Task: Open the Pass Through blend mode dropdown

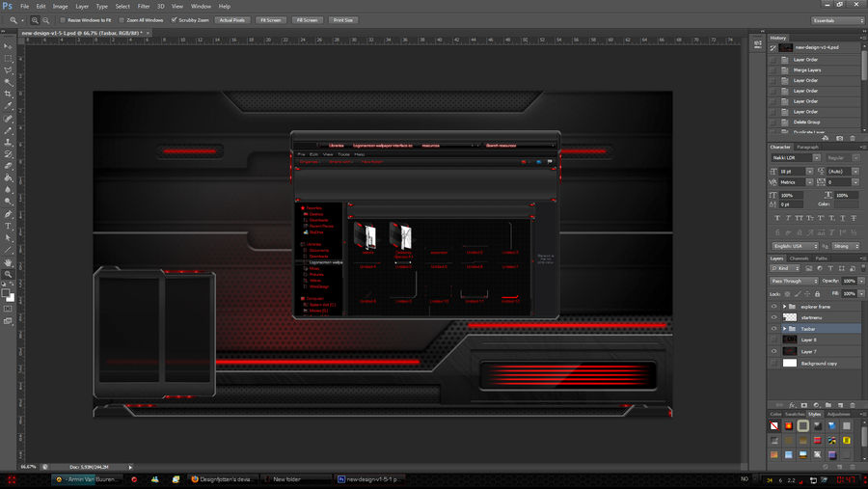Action: (x=795, y=282)
